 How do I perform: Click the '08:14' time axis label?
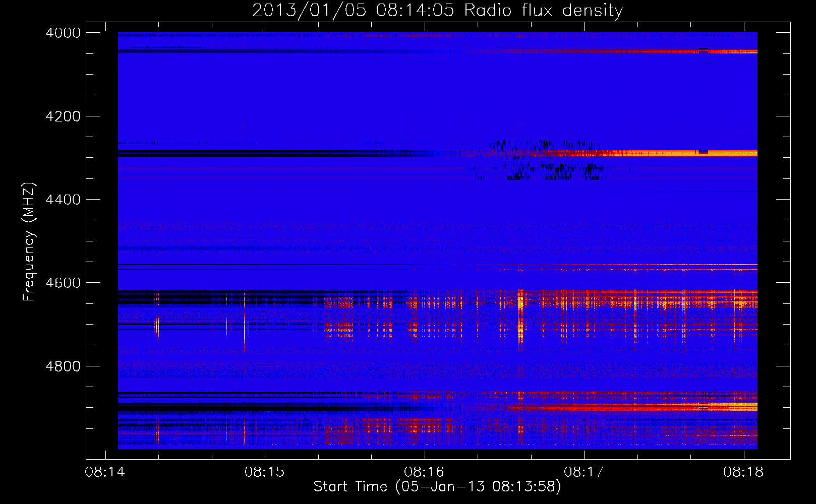pyautogui.click(x=105, y=472)
